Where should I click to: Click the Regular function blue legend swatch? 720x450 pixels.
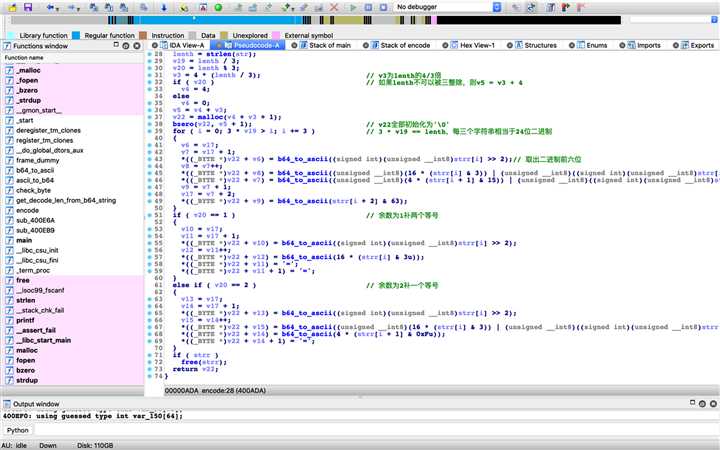pos(76,35)
